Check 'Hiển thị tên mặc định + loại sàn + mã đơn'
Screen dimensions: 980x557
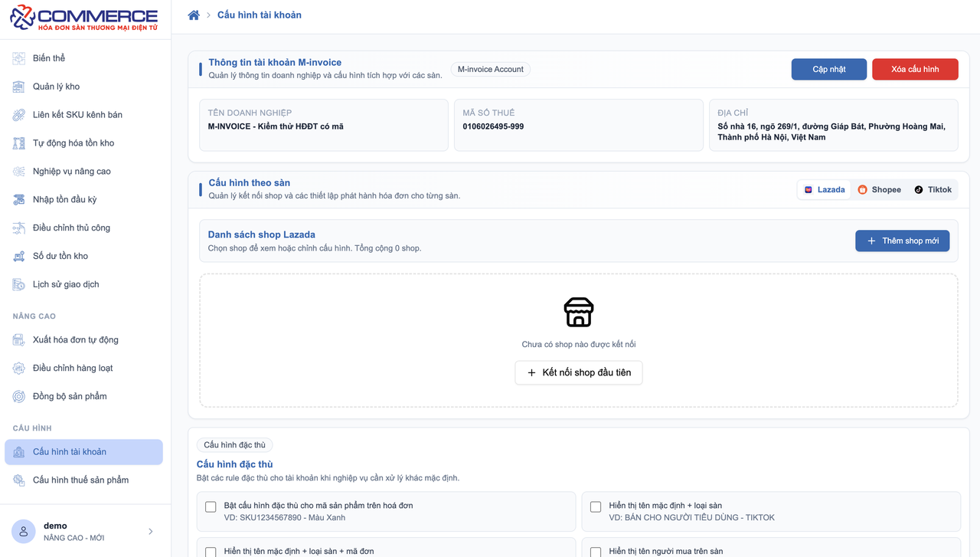211,552
